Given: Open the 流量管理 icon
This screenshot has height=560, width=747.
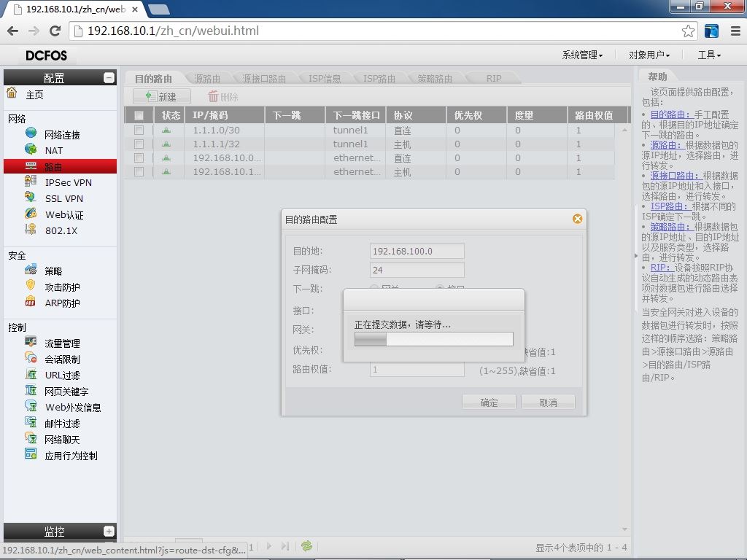Looking at the screenshot, I should point(31,341).
